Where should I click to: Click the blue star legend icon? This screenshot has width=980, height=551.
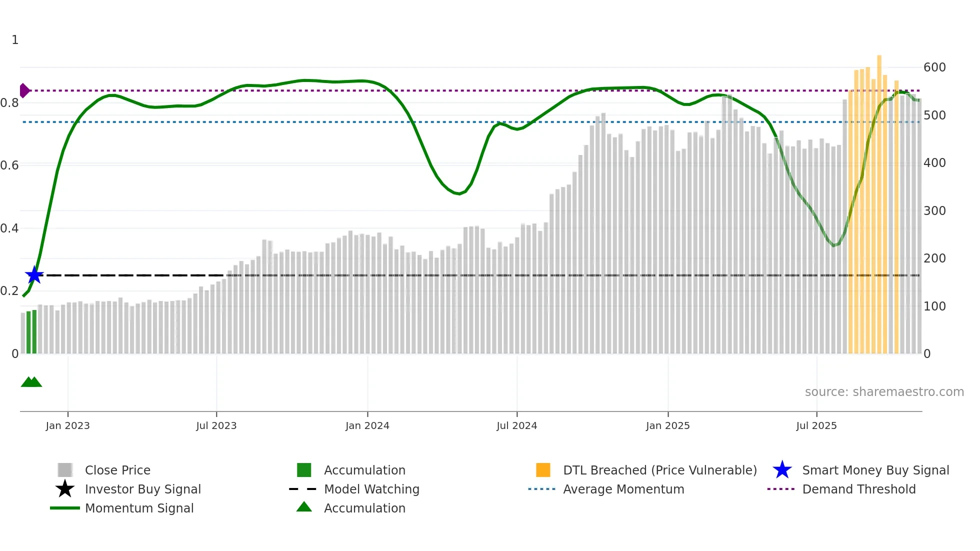coord(782,470)
